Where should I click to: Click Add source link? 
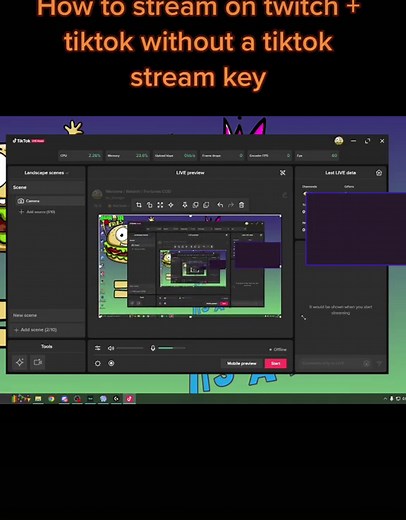[x=38, y=212]
